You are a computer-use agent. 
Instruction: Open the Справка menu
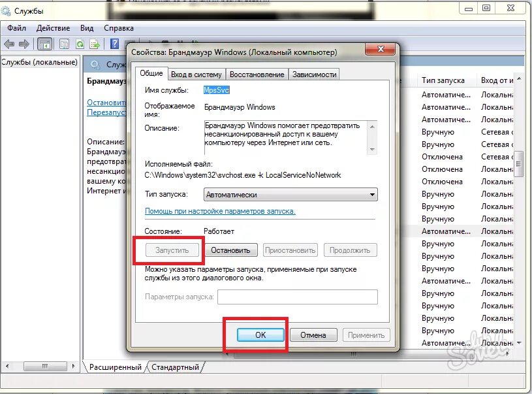tap(119, 28)
